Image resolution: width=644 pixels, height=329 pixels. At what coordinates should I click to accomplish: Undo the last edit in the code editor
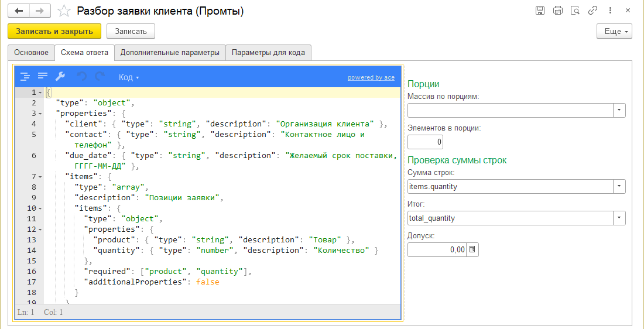click(82, 77)
